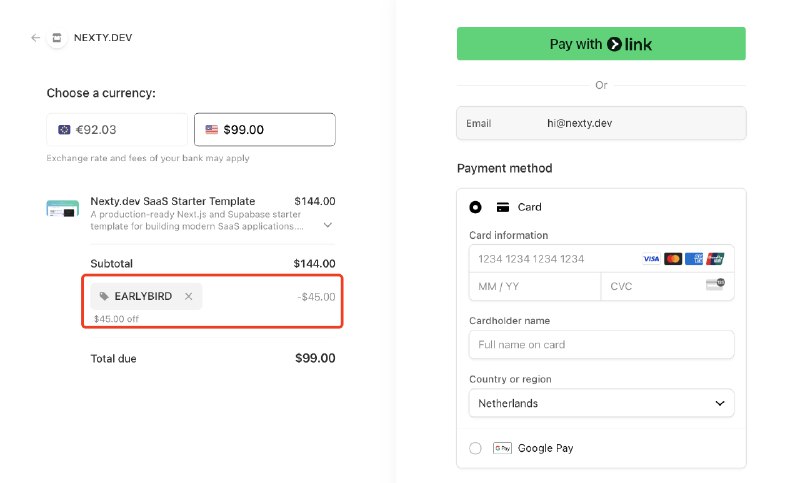Click the Pay with Link button
This screenshot has width=800, height=483.
click(x=601, y=44)
